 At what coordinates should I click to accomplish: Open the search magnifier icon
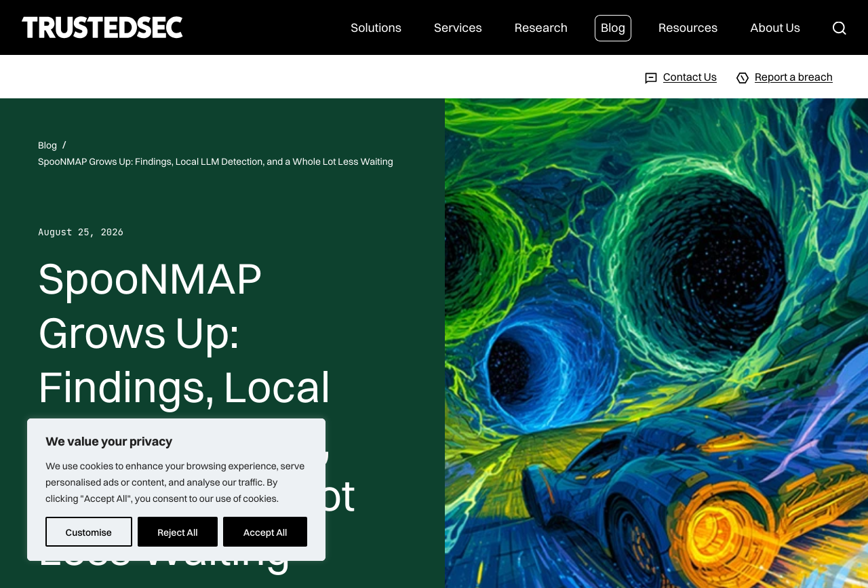[840, 28]
